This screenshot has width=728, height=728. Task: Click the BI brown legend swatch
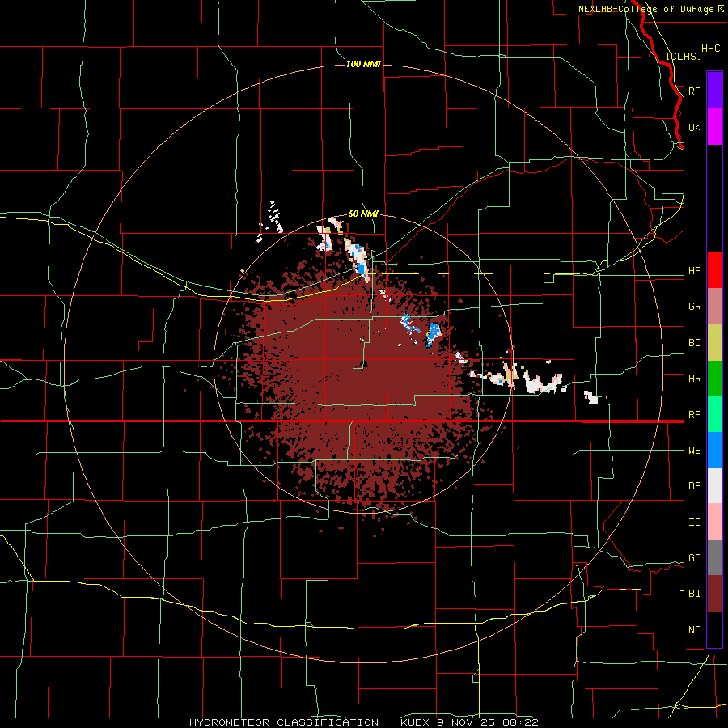tap(714, 594)
